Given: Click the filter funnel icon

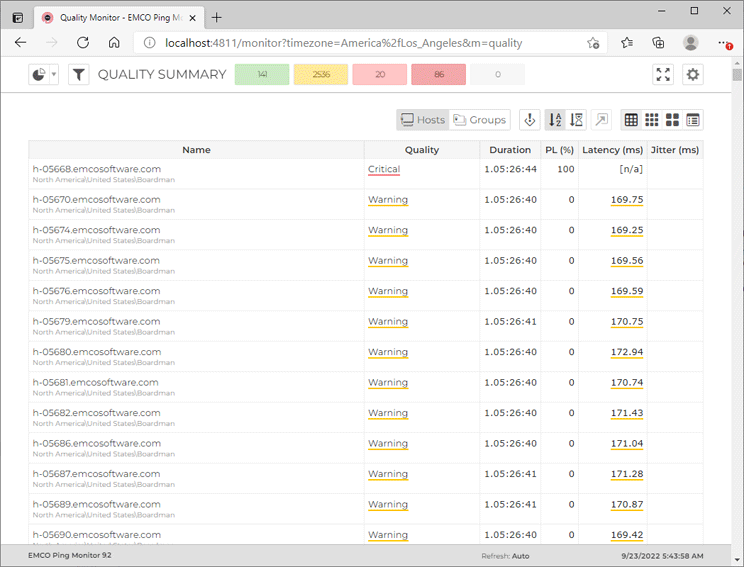Looking at the screenshot, I should pos(79,75).
